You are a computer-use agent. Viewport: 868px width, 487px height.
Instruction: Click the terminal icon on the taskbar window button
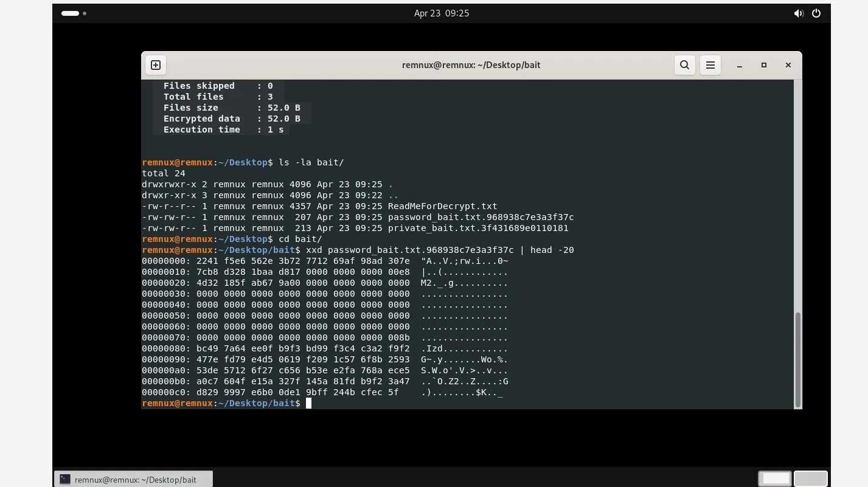click(65, 479)
